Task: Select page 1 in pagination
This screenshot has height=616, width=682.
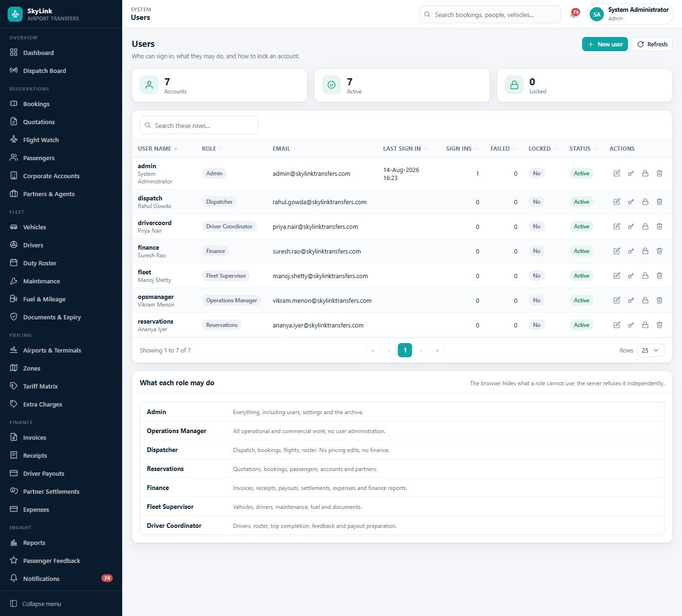Action: coord(405,350)
